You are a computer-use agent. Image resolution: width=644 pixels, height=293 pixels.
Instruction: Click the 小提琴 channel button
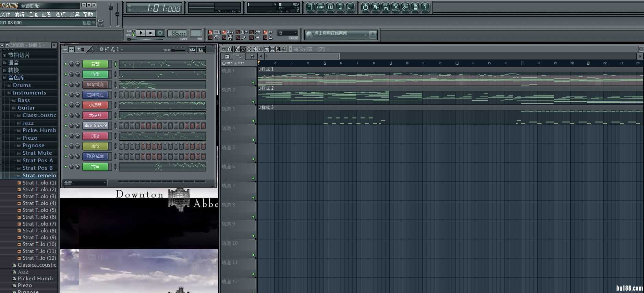(x=95, y=105)
